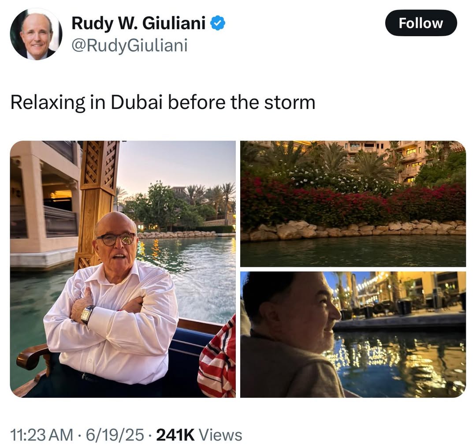
Task: Open the night canal side-profile photo
Action: [x=353, y=335]
